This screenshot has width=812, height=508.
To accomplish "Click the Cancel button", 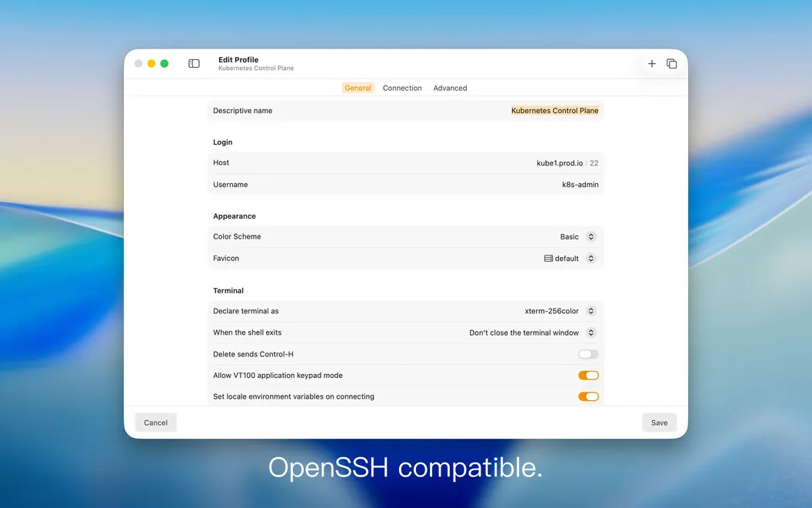I will [x=155, y=423].
